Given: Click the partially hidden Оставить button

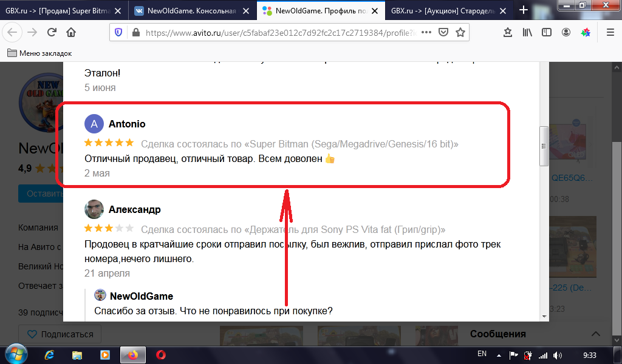Looking at the screenshot, I should (x=41, y=194).
